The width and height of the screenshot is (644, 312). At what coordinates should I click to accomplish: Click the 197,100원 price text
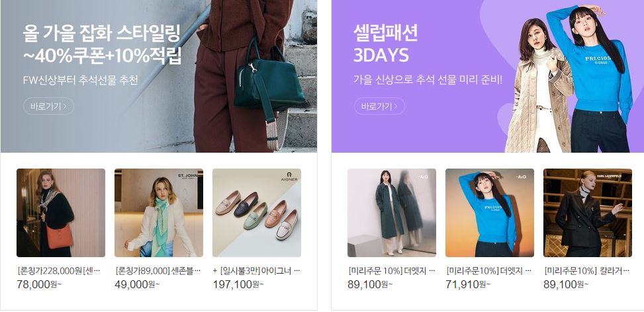coord(238,284)
